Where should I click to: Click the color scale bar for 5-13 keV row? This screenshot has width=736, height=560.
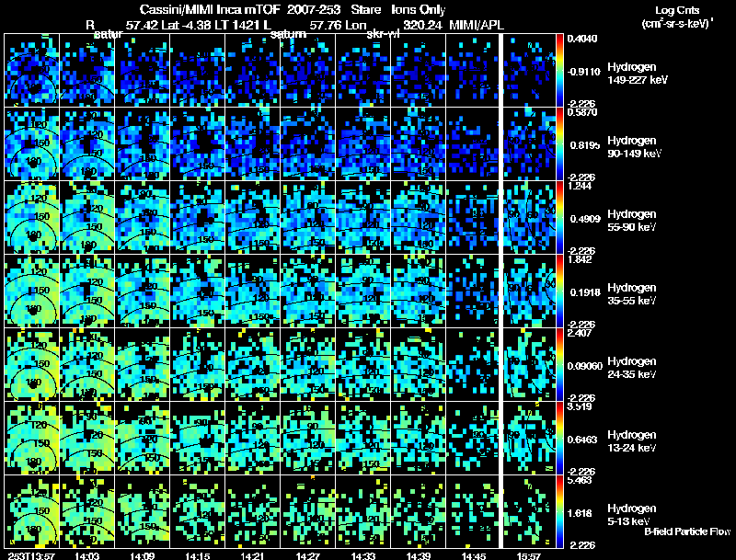559,511
